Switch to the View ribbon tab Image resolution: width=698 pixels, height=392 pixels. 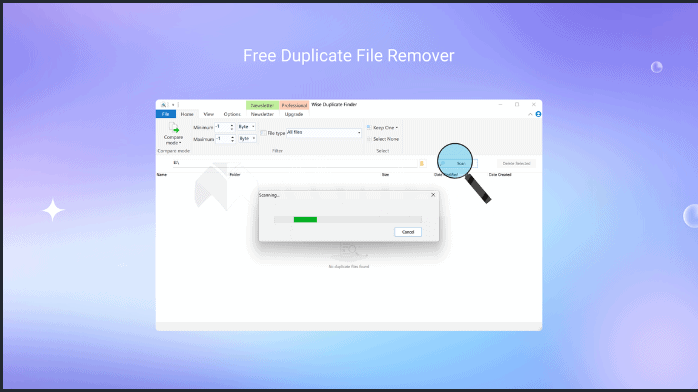pyautogui.click(x=208, y=114)
